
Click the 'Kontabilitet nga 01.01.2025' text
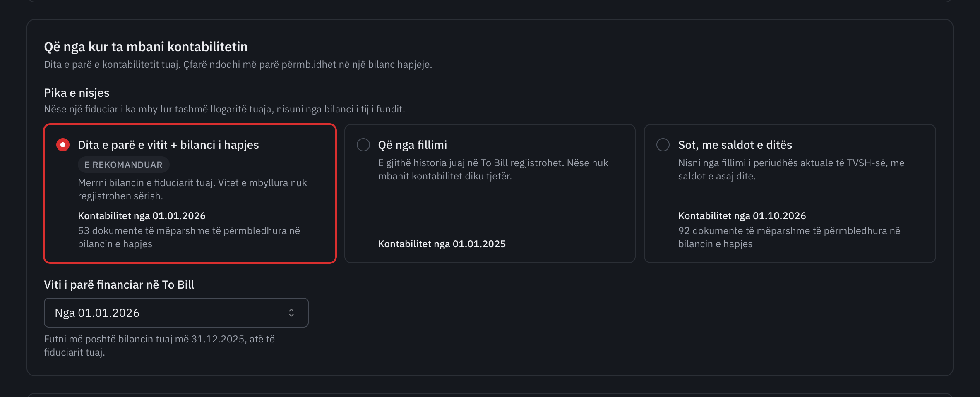click(442, 244)
